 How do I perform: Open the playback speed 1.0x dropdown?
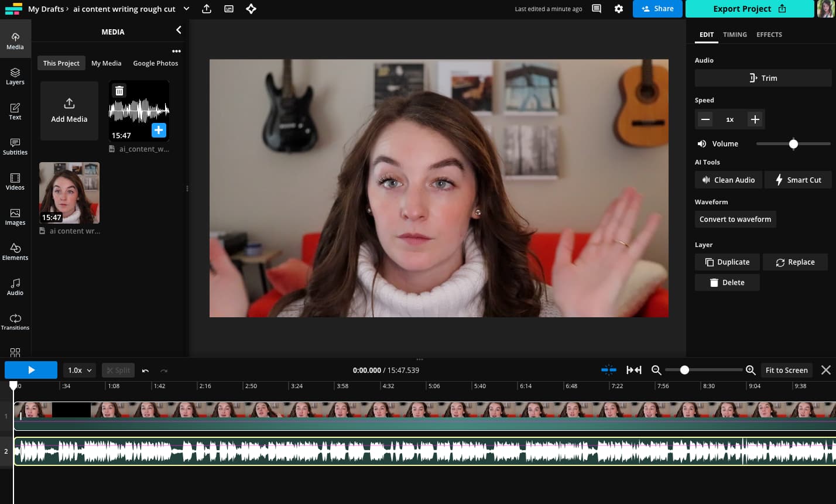(79, 370)
